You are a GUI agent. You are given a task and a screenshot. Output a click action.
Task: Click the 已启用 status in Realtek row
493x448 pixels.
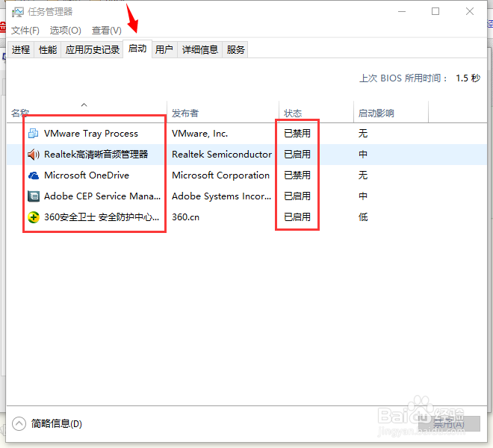click(x=297, y=155)
